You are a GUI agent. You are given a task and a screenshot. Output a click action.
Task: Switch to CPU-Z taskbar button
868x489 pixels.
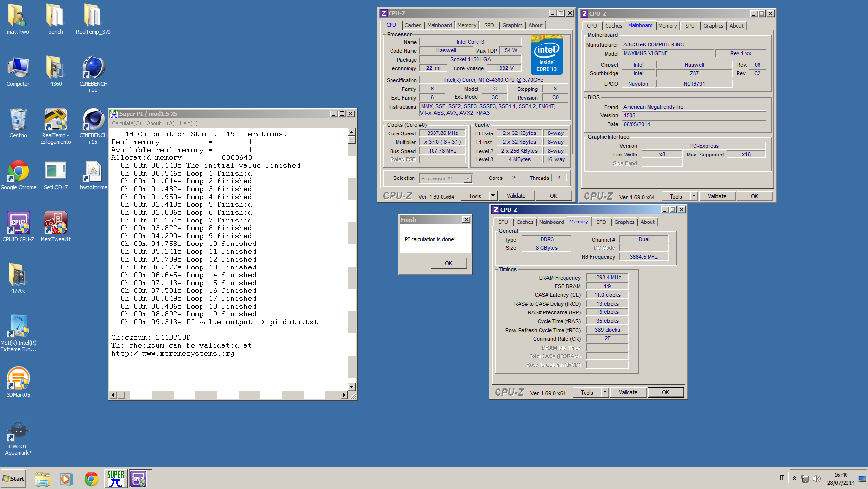[139, 479]
